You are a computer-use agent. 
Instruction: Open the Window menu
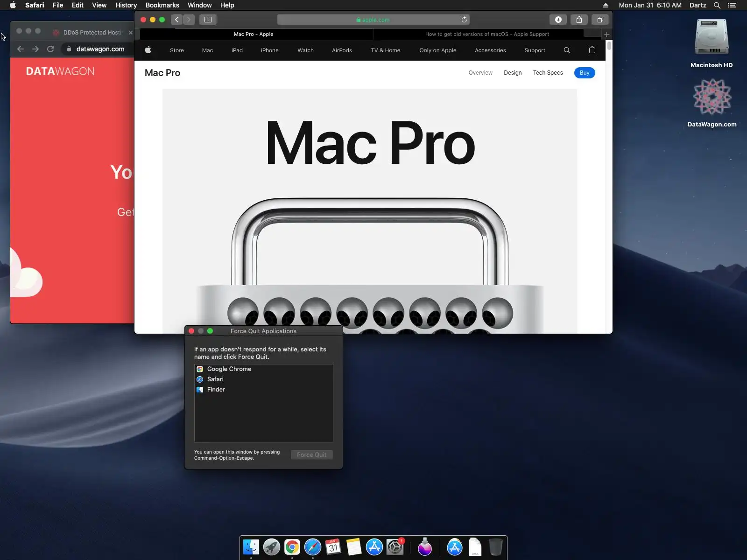(200, 5)
